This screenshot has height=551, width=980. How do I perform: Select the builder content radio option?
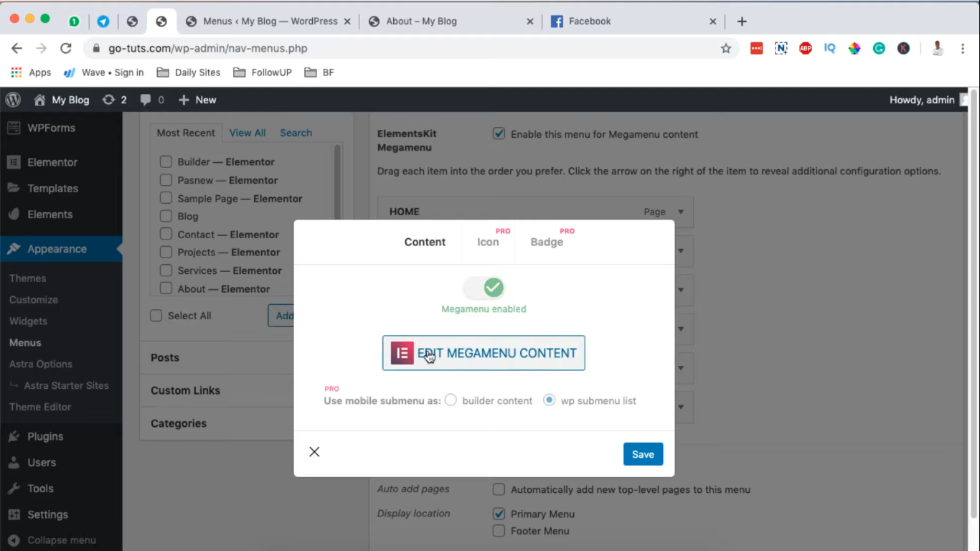click(x=451, y=400)
